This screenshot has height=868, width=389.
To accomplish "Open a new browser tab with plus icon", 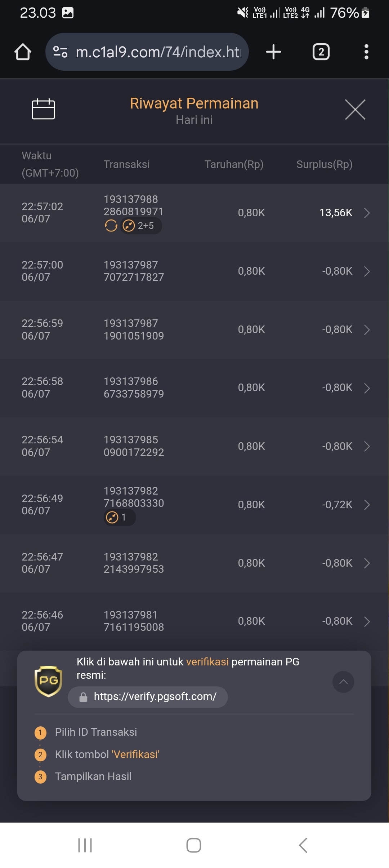I will (x=273, y=52).
